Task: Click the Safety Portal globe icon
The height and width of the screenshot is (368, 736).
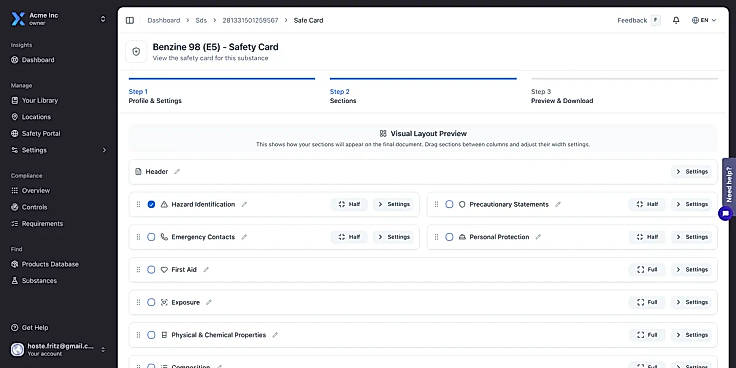Action: [x=15, y=133]
